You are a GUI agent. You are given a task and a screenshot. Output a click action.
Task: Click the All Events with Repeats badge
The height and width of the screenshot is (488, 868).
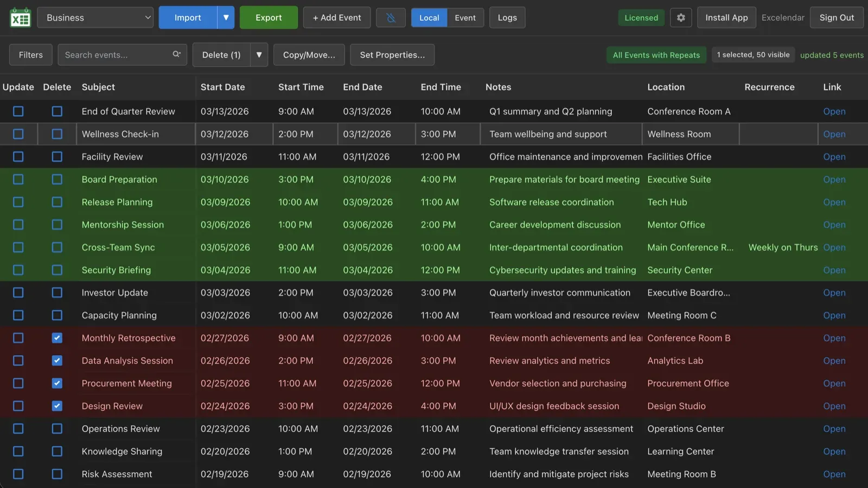pos(656,55)
